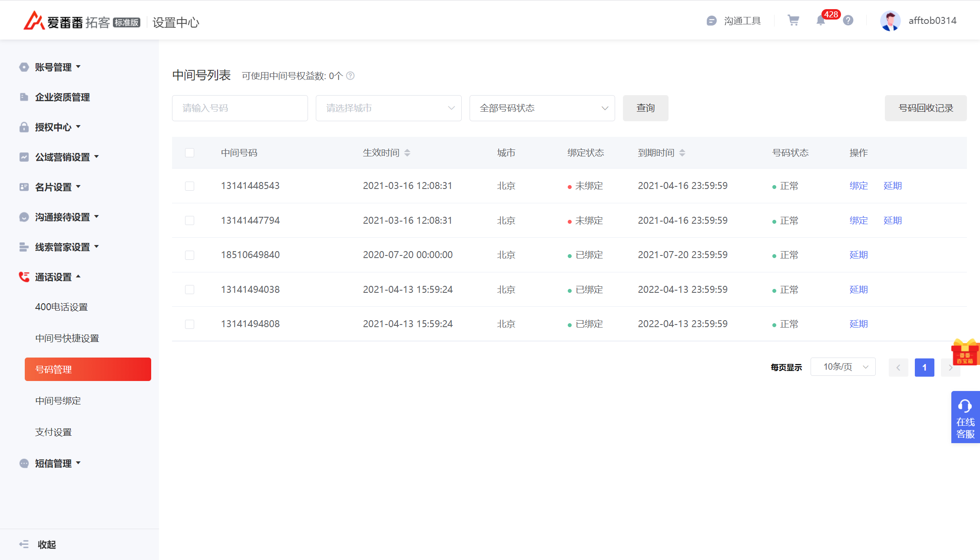Click the 授权中心 lock icon

[x=24, y=127]
